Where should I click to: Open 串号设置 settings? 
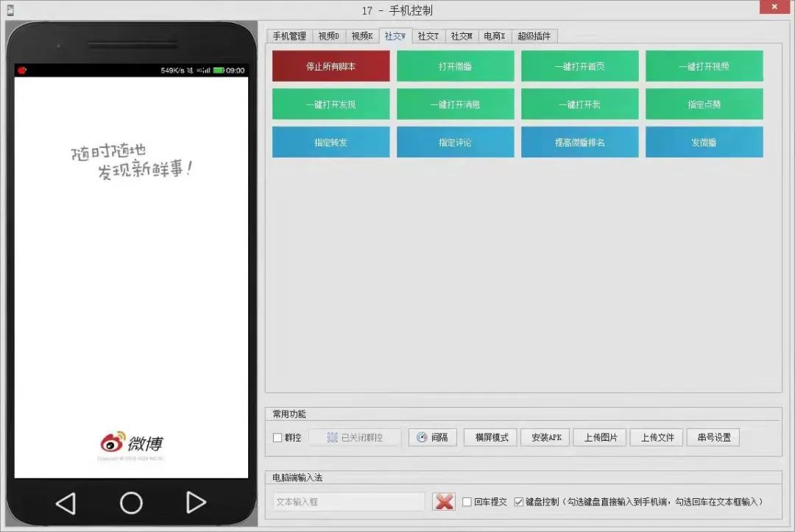[x=713, y=437]
